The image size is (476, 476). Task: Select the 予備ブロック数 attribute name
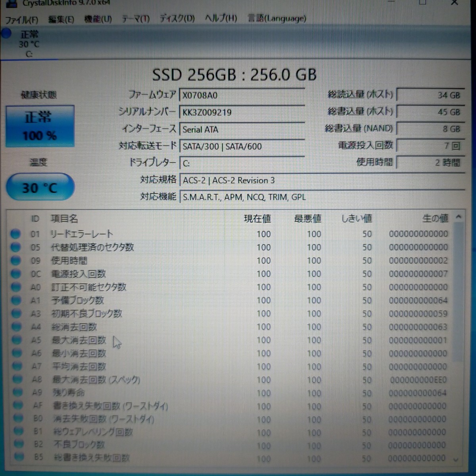coord(78,300)
